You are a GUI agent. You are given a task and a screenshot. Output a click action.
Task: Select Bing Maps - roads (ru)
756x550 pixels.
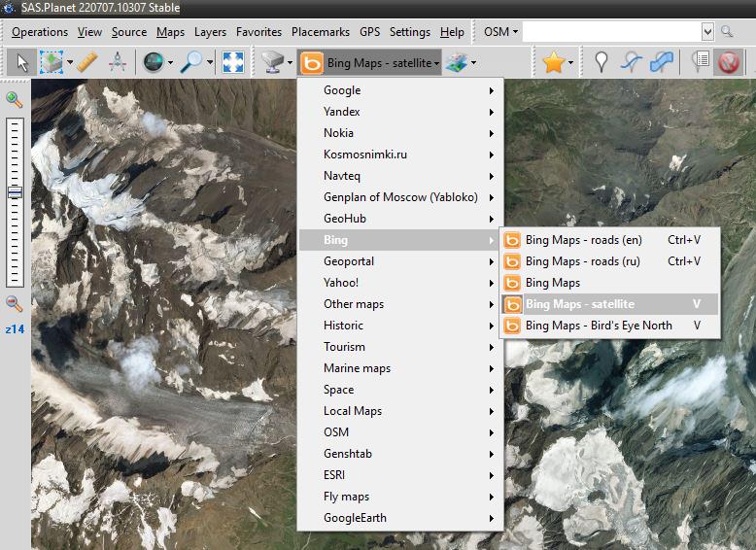pos(610,261)
